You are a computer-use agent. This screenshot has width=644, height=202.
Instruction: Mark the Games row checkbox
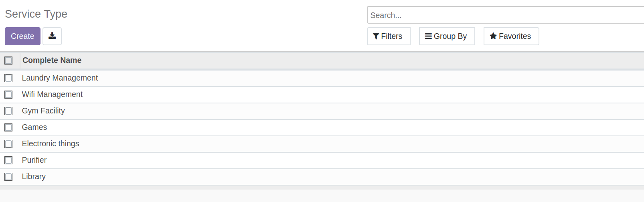pyautogui.click(x=8, y=127)
